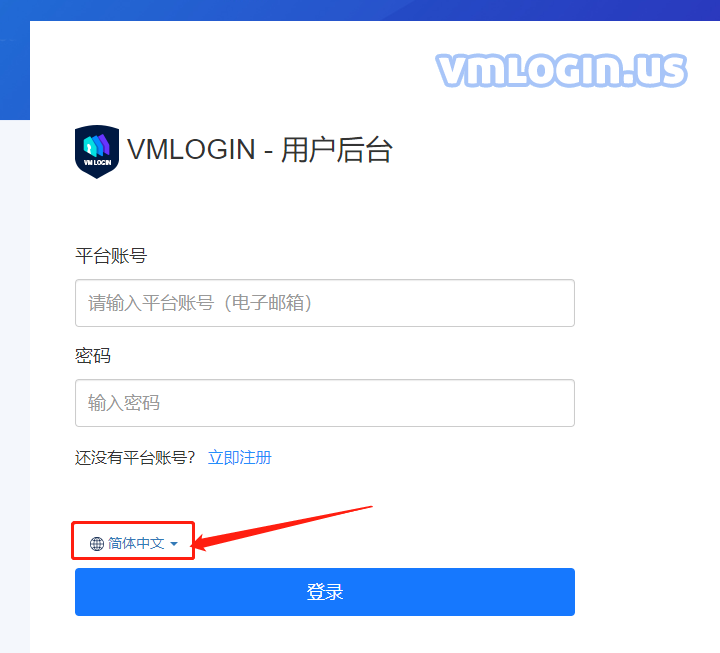
Task: Click the globe language icon
Action: [x=96, y=544]
